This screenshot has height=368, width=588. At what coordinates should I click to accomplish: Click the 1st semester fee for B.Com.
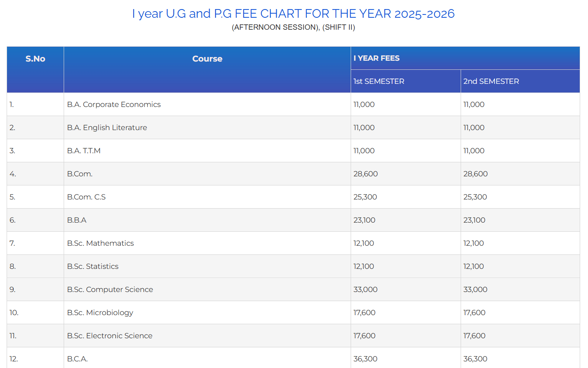coord(366,174)
